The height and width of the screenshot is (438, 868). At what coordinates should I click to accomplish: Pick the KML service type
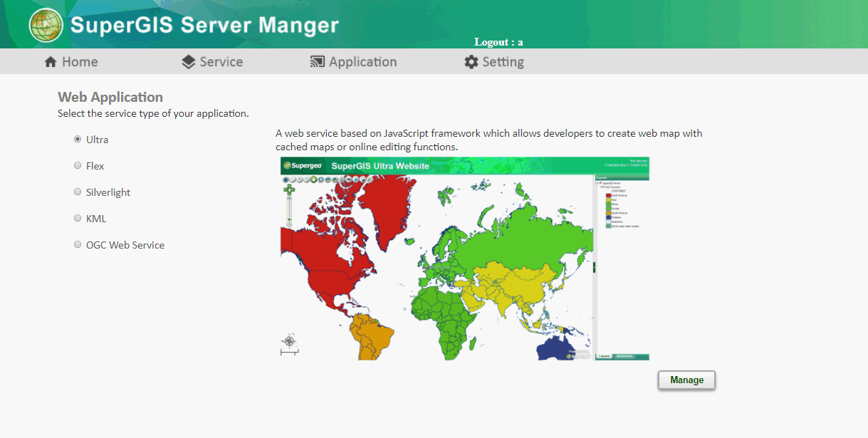tap(78, 219)
